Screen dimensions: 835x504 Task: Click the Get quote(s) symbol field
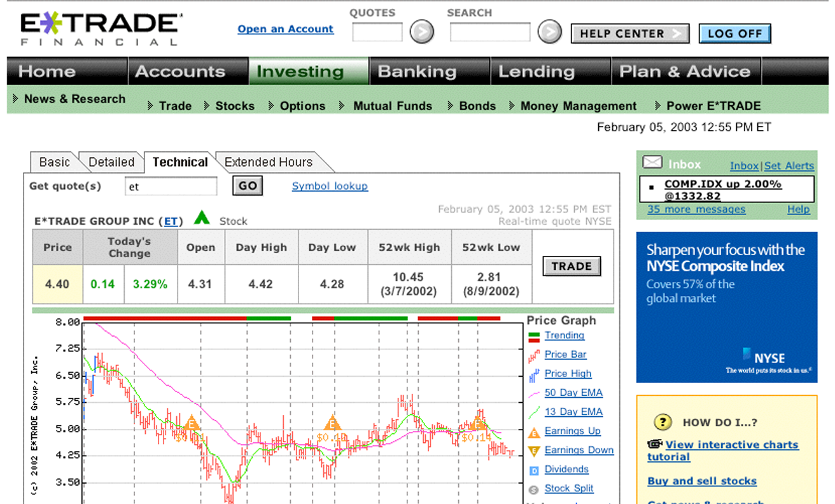171,186
